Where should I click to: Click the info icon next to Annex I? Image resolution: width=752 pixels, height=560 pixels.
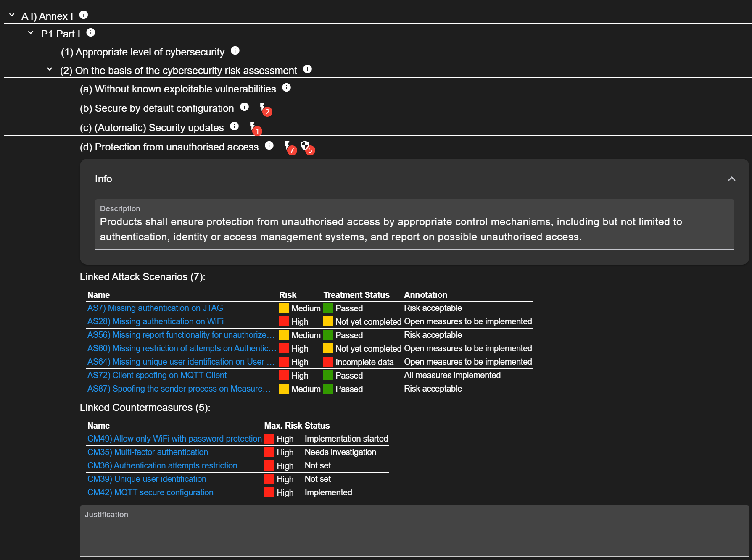84,15
